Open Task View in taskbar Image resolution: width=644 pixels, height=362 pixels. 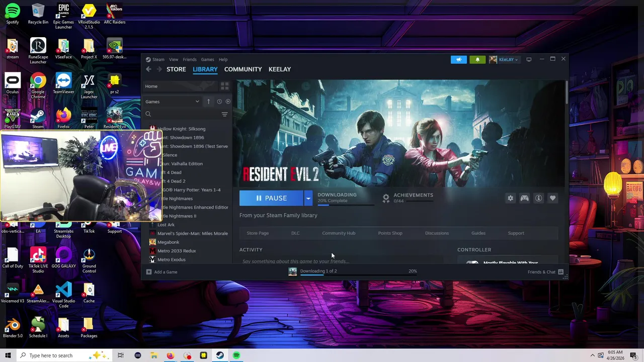(x=121, y=355)
